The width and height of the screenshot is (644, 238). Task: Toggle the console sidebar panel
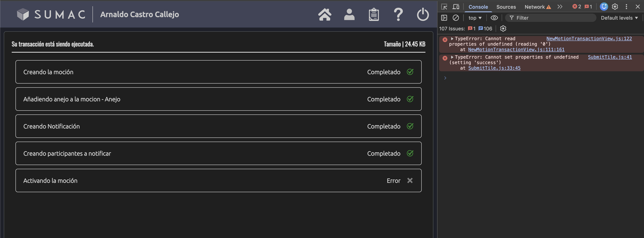click(x=444, y=18)
